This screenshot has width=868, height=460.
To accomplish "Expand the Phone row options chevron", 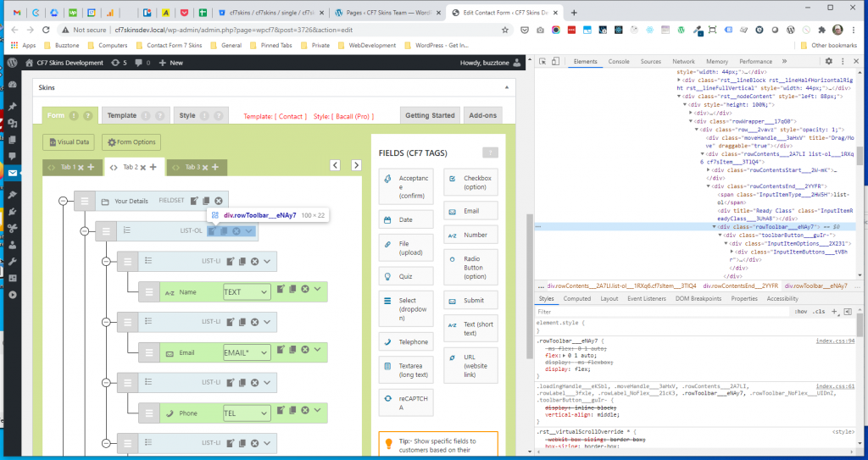I will pos(318,413).
